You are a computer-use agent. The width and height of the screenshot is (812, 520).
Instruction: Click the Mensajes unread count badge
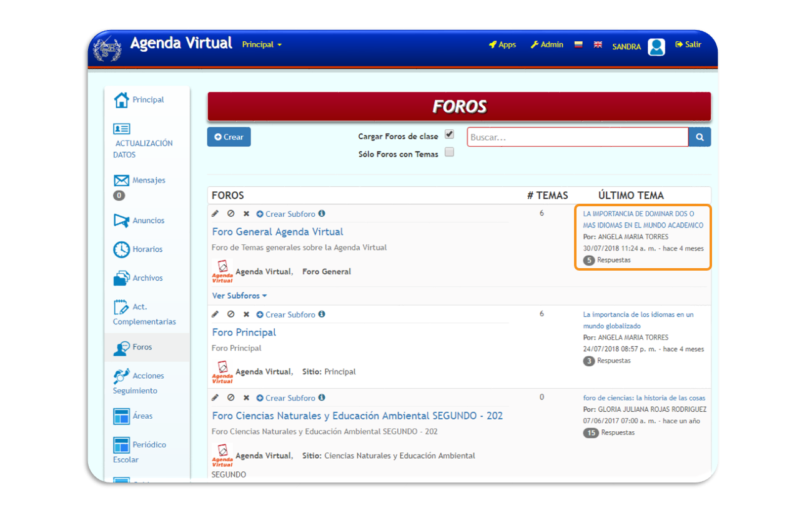coord(119,196)
